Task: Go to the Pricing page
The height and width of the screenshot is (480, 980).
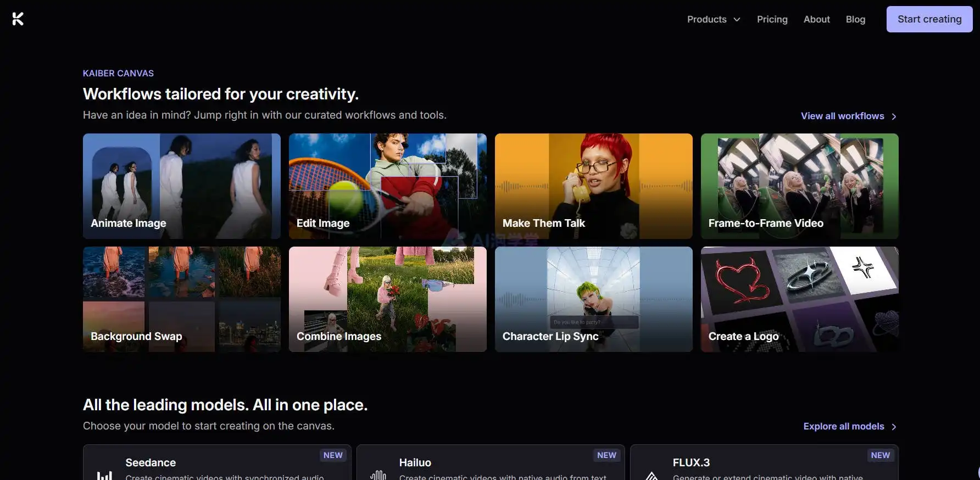Action: tap(772, 19)
